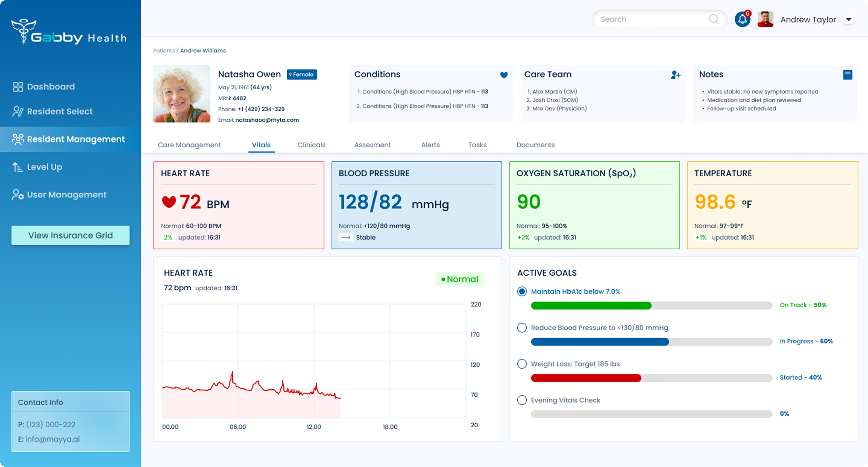The height and width of the screenshot is (467, 868).
Task: Select Weight Loss Target 185 lbs radio
Action: (522, 364)
